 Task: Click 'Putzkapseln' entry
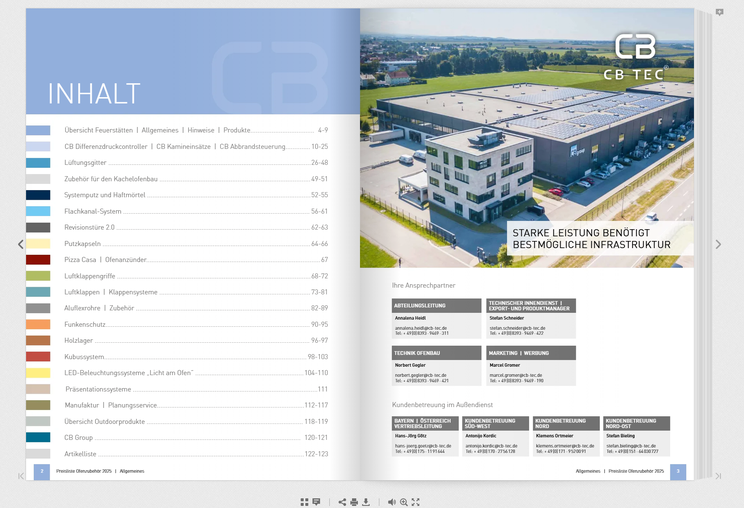coord(196,243)
